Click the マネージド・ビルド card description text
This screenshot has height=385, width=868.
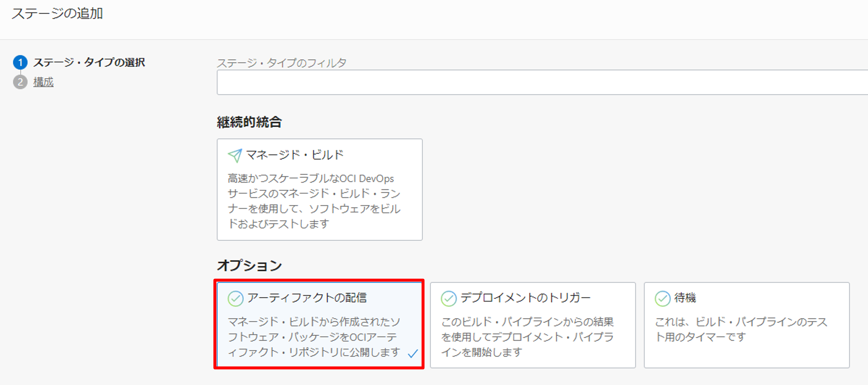[x=314, y=201]
